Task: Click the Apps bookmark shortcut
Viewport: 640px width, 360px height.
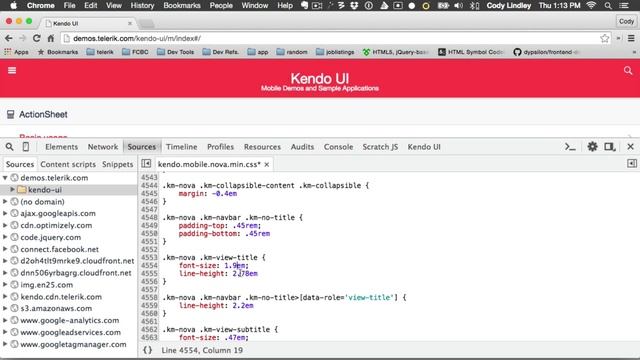Action: point(16,52)
